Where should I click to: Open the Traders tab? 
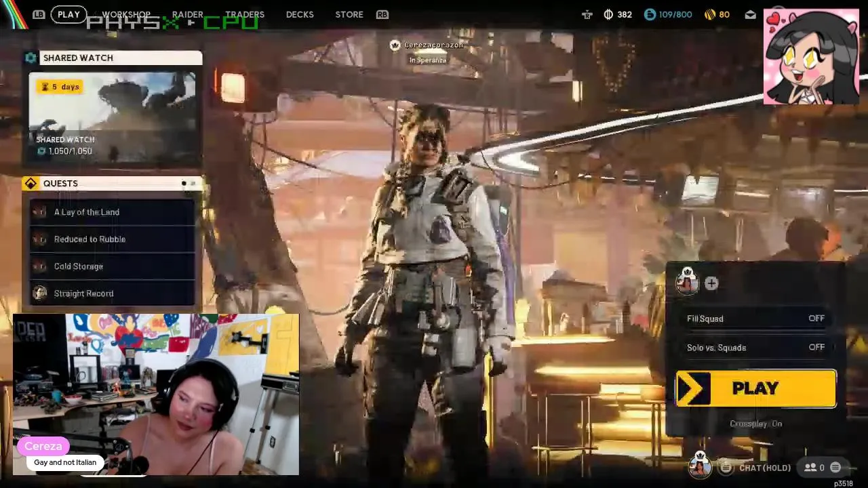[x=245, y=14]
